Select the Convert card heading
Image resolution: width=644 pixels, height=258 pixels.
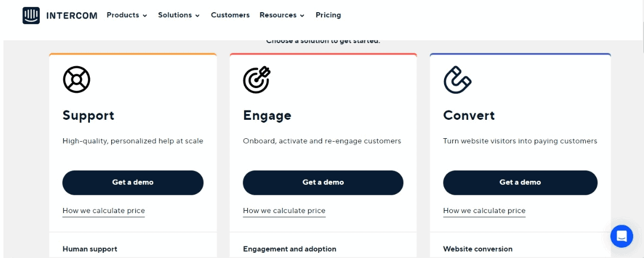tap(469, 115)
